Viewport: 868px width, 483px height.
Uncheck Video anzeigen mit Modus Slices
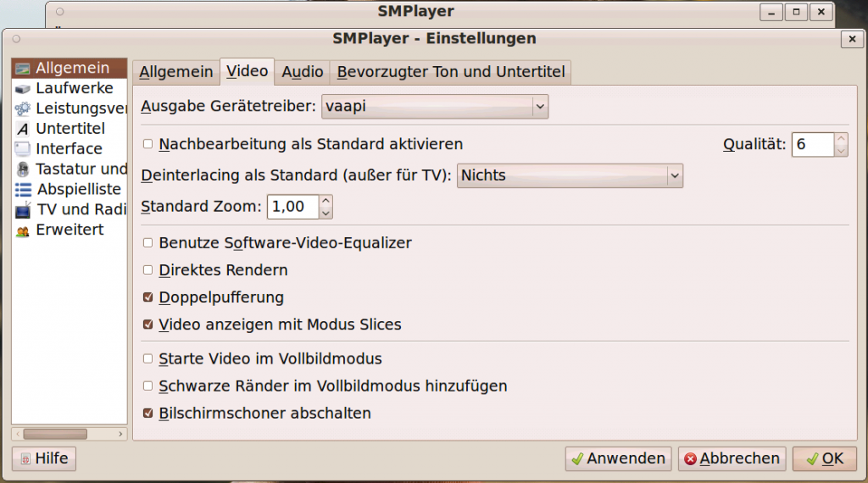point(147,325)
